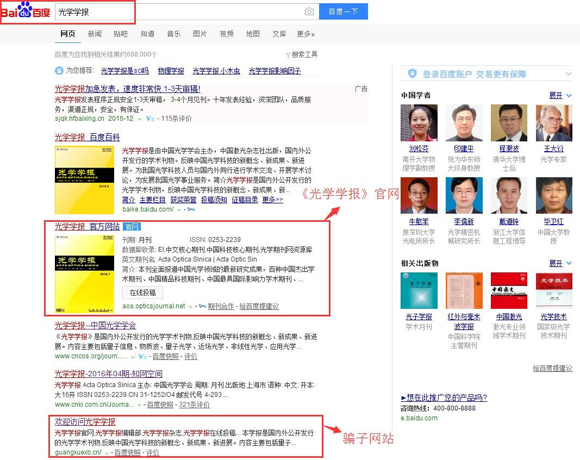Expand the 相关出版物 section with 展开
The height and width of the screenshot is (460, 580).
pos(560,263)
